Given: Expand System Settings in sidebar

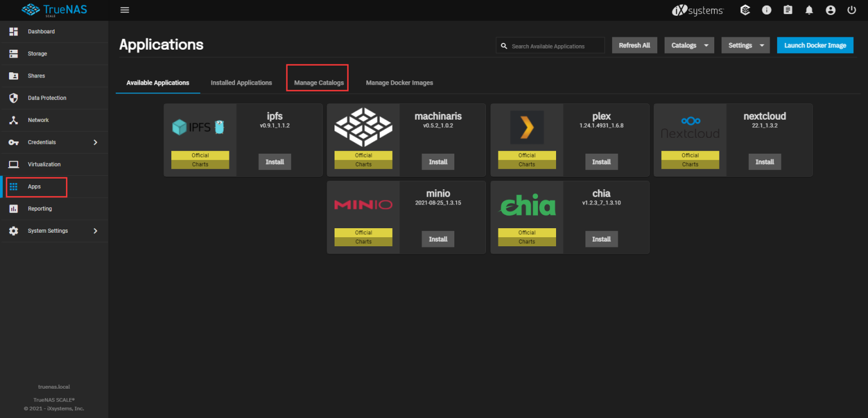Looking at the screenshot, I should point(54,231).
